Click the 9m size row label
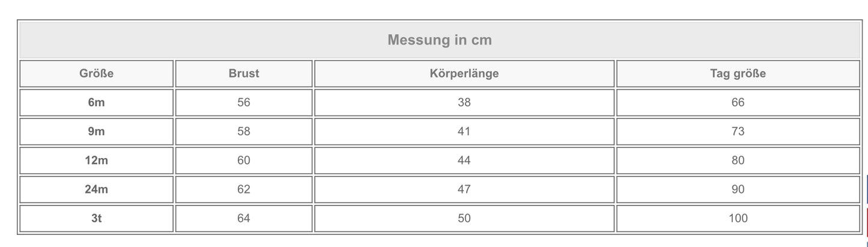 point(96,132)
